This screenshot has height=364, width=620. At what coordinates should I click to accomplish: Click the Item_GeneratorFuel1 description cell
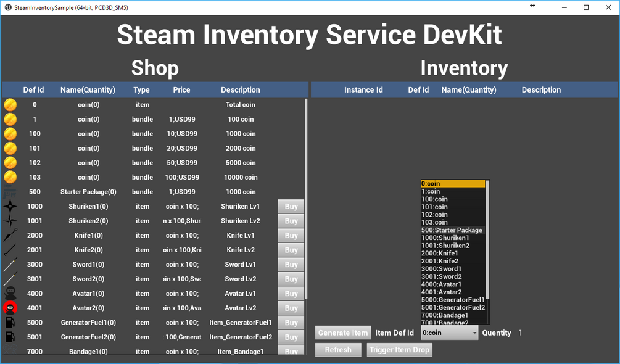tap(241, 323)
